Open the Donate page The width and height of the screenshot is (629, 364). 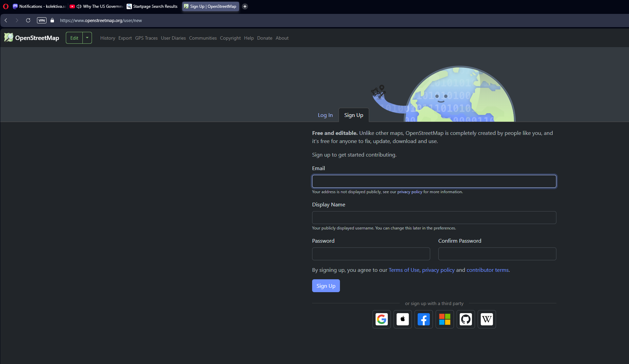tap(265, 38)
